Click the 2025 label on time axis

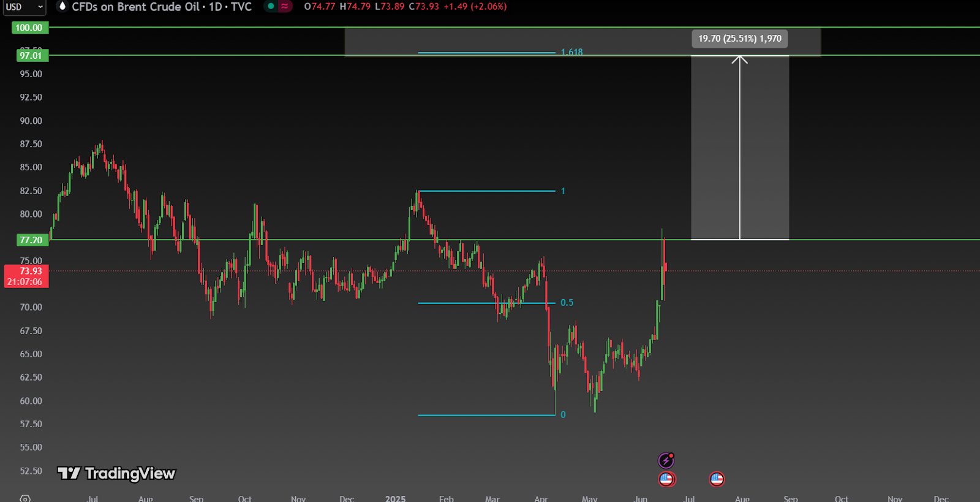[x=396, y=498]
